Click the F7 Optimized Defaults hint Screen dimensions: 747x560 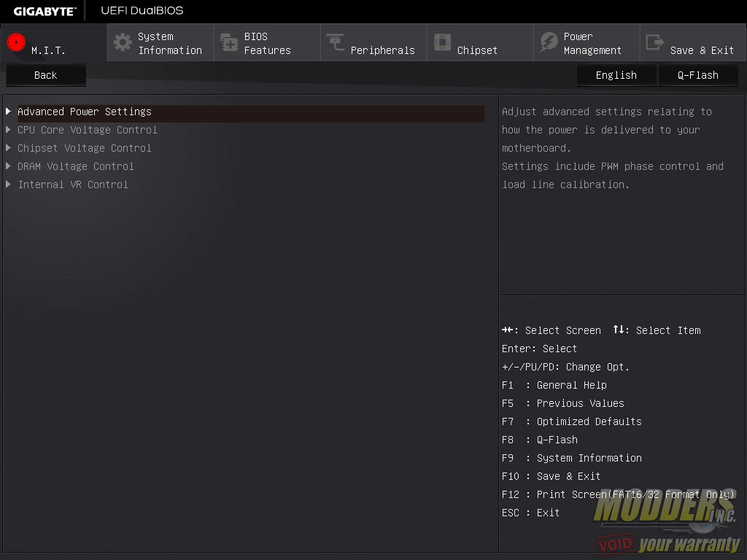click(x=572, y=421)
